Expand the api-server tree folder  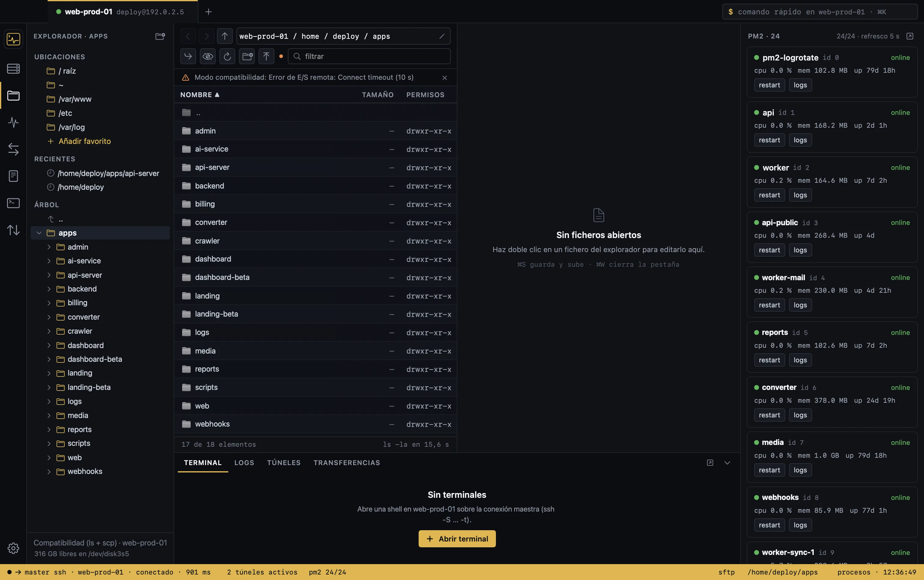click(x=49, y=275)
